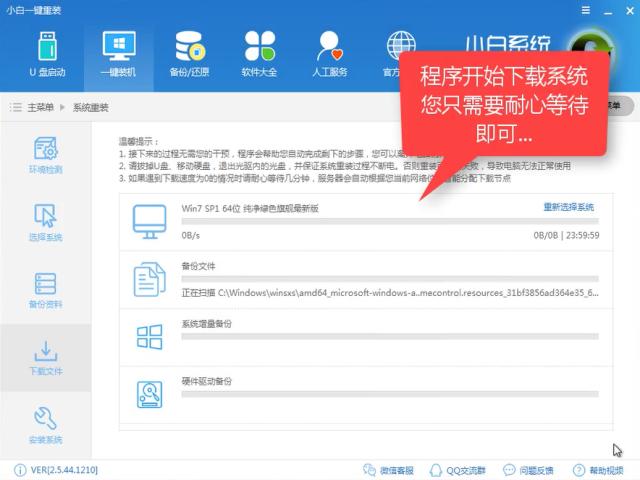Go to 环境检测 step in sidebar
This screenshot has width=640, height=480.
[45, 155]
